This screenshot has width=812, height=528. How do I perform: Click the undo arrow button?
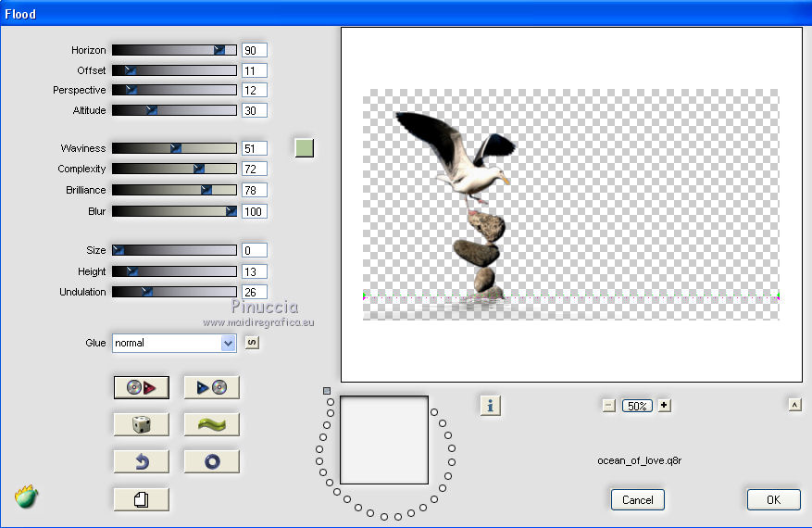[142, 461]
